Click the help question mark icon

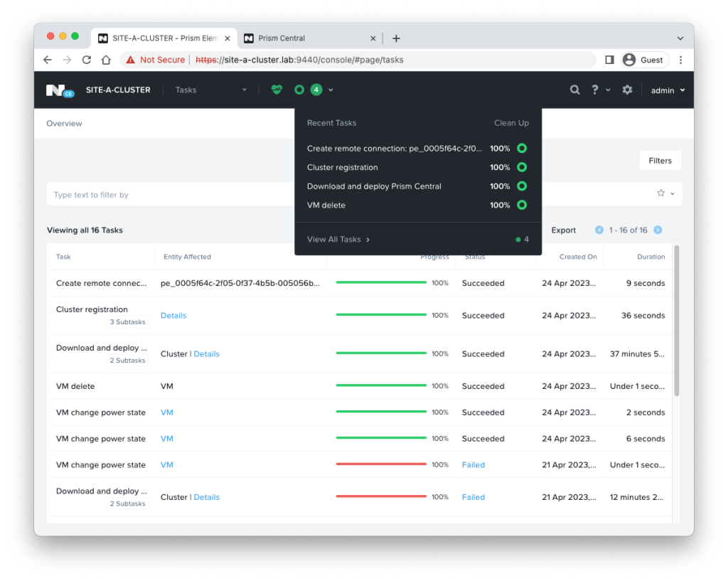(x=595, y=90)
